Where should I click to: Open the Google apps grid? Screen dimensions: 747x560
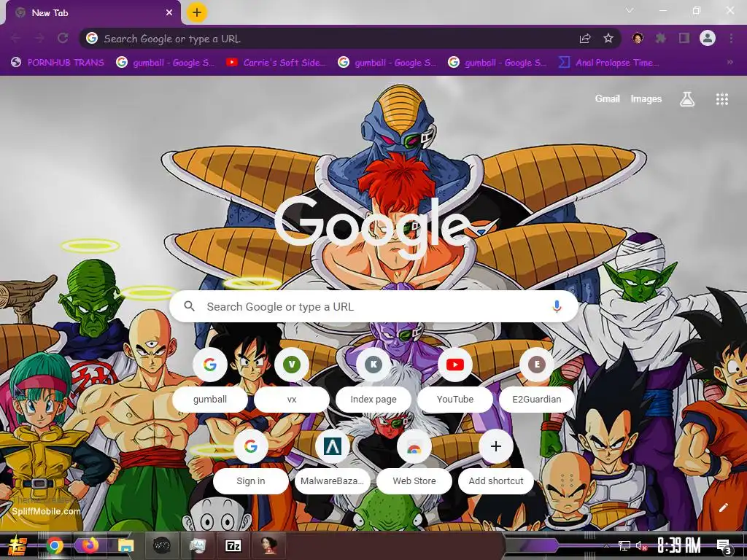[721, 99]
